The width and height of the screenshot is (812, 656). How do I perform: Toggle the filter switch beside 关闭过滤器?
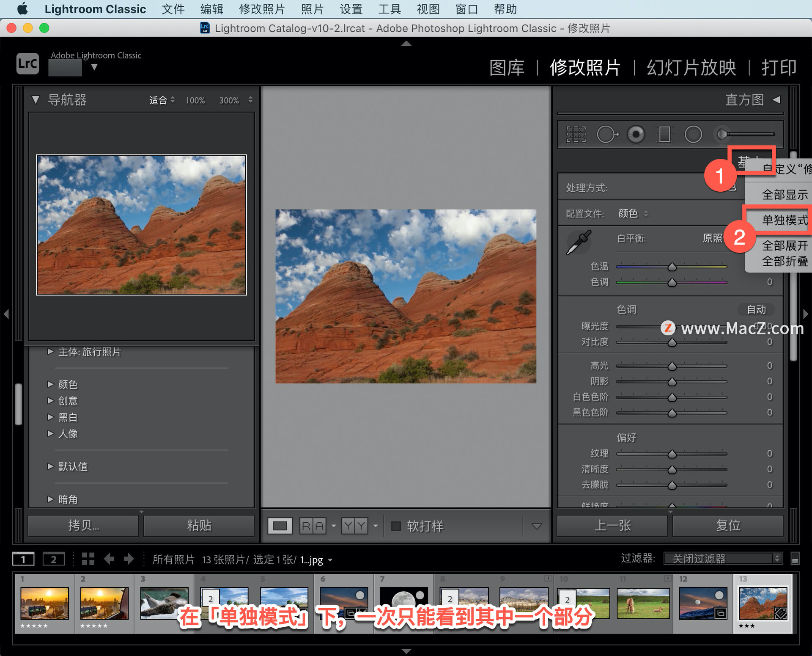(x=795, y=559)
